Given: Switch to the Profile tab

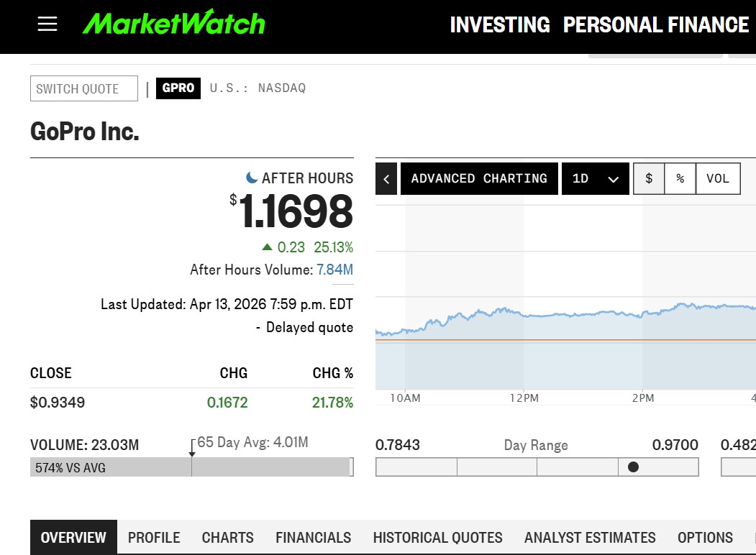Looking at the screenshot, I should coord(154,537).
